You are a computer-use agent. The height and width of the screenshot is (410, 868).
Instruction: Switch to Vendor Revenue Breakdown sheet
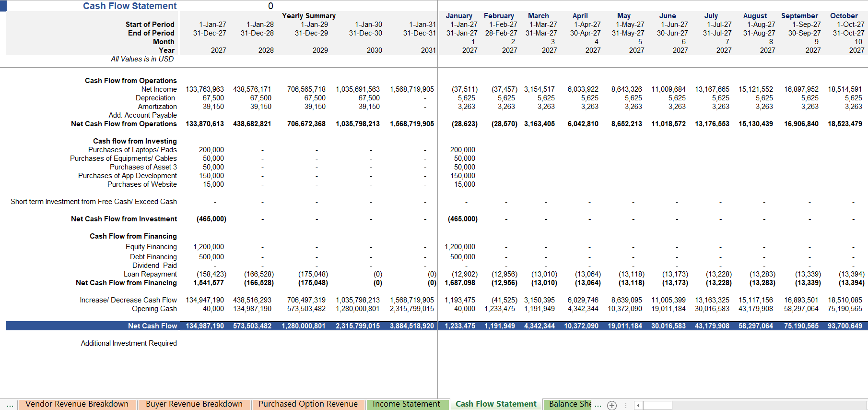(x=77, y=404)
